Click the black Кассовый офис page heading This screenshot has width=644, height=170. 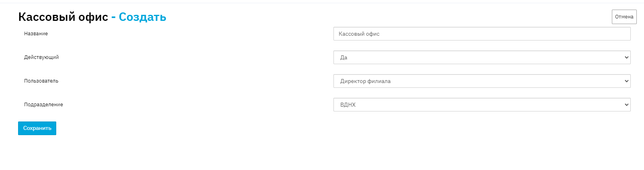[x=63, y=17]
